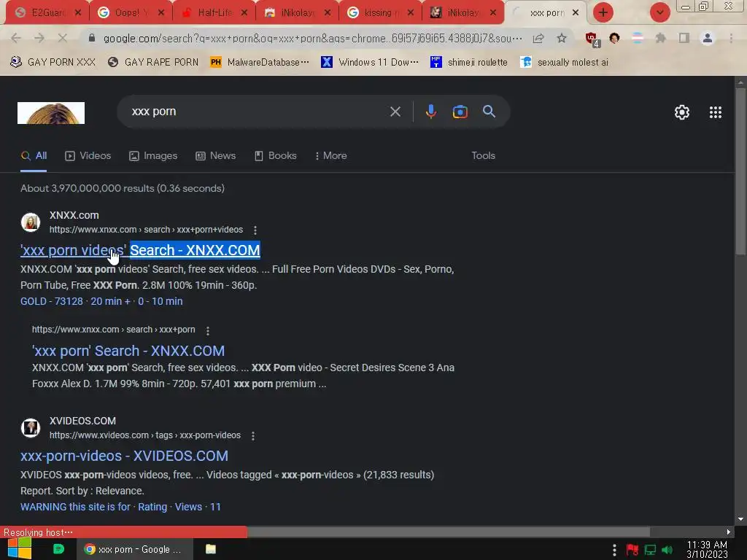Click the XNXX.com result favicon
Screen dimensions: 747x560
31,222
